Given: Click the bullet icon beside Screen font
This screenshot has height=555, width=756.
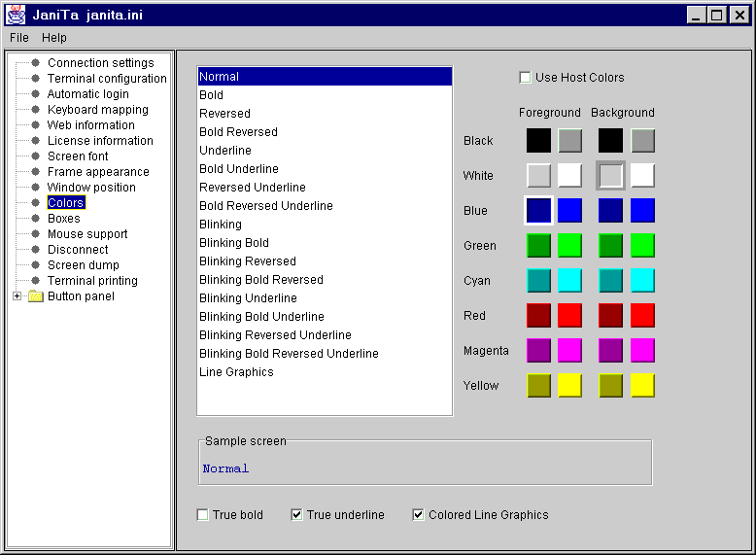Looking at the screenshot, I should 35,156.
